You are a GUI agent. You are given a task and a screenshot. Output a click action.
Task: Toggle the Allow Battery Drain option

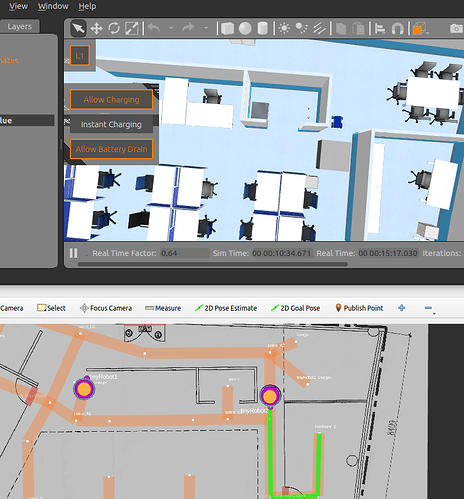tap(111, 149)
